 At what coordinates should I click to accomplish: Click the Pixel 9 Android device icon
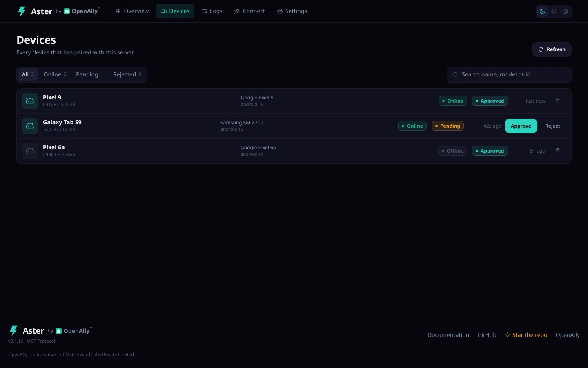pyautogui.click(x=30, y=101)
